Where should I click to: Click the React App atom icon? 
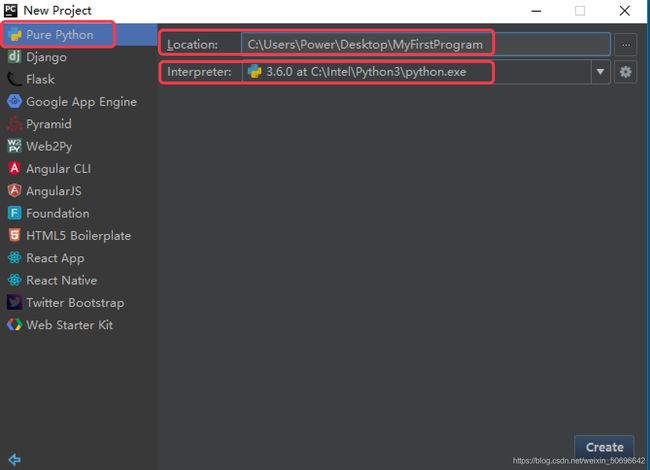(15, 258)
